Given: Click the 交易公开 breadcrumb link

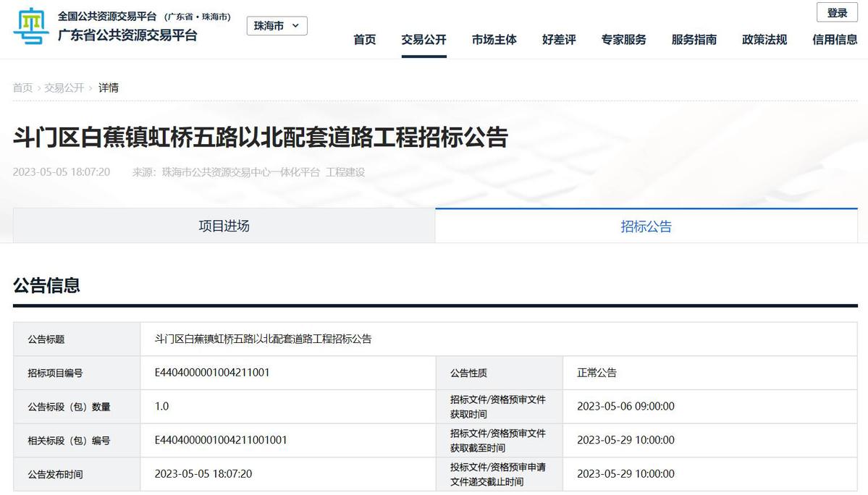Looking at the screenshot, I should point(64,88).
